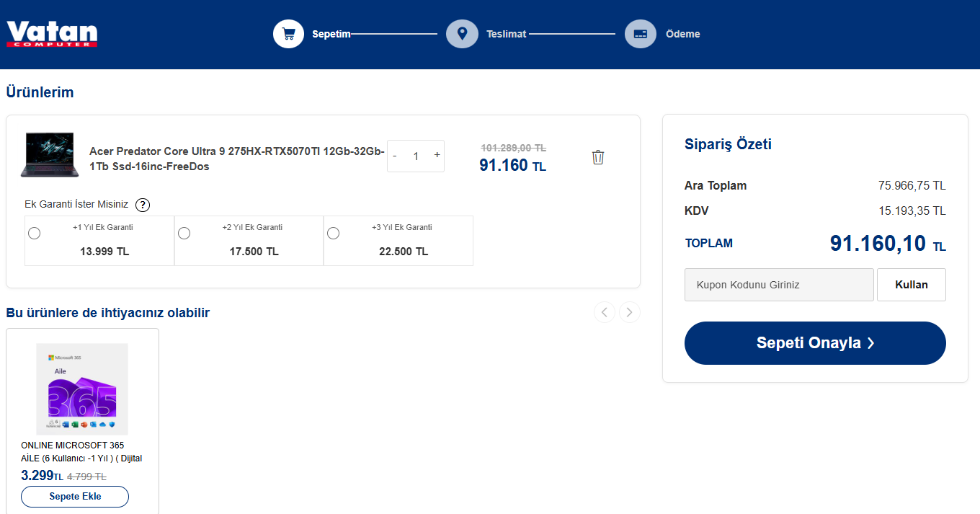Screen dimensions: 980x514
Task: Click the struck-through 101.289,00 TL price
Action: [x=513, y=148]
